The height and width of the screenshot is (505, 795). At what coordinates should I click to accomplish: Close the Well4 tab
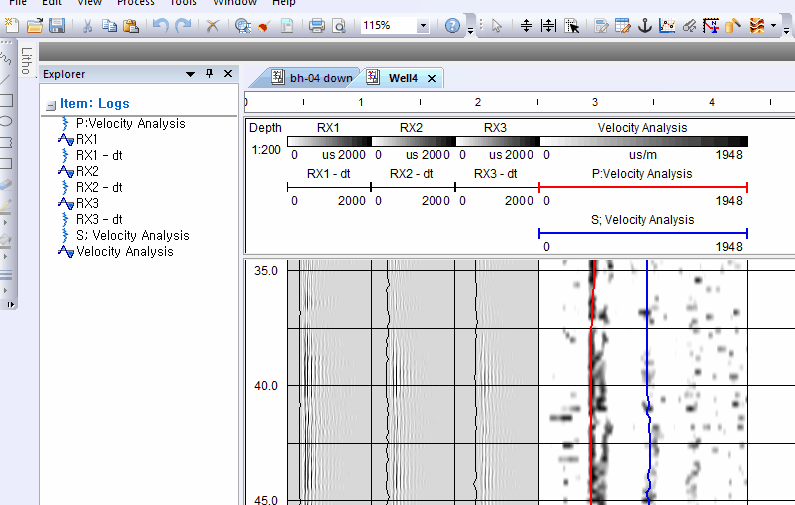click(x=432, y=79)
